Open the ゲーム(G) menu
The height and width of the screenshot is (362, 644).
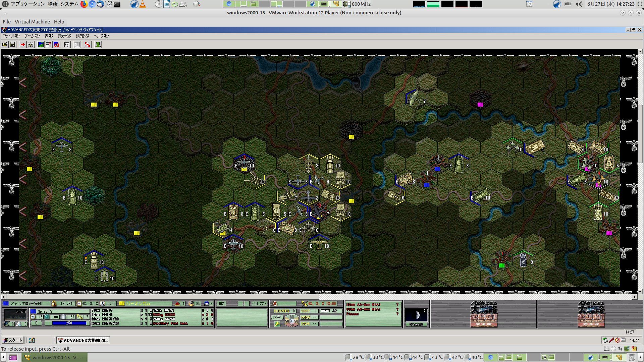point(32,36)
